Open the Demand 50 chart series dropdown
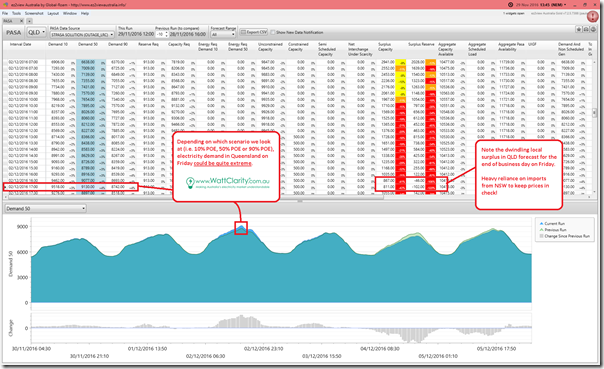The width and height of the screenshot is (604, 369). (x=45, y=208)
